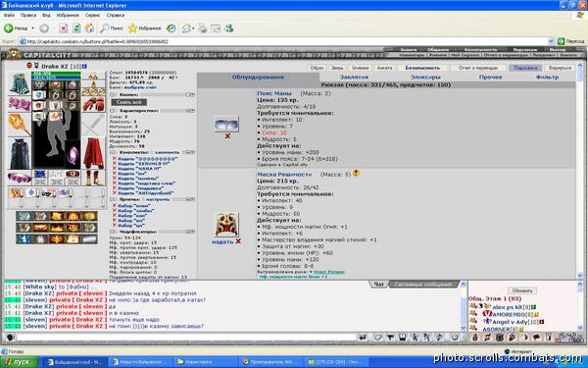Viewport: 588px width, 368px height.
Task: Open the address bar dropdown arrow
Action: [551, 41]
